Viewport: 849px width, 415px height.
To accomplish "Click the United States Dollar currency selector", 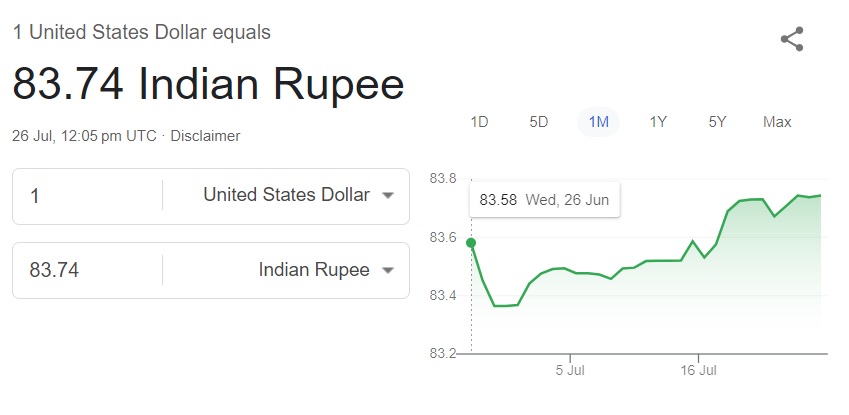I will coord(286,194).
